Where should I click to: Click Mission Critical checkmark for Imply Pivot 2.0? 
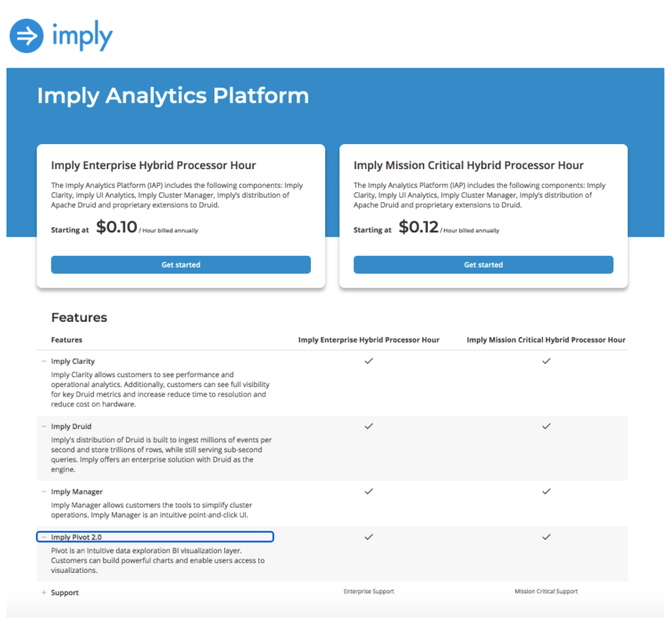[x=546, y=537]
